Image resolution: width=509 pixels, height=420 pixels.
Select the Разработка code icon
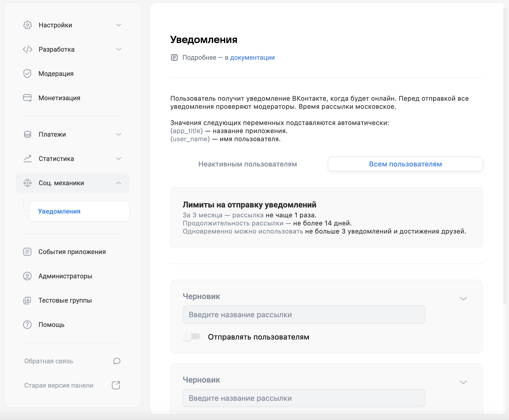tap(28, 49)
